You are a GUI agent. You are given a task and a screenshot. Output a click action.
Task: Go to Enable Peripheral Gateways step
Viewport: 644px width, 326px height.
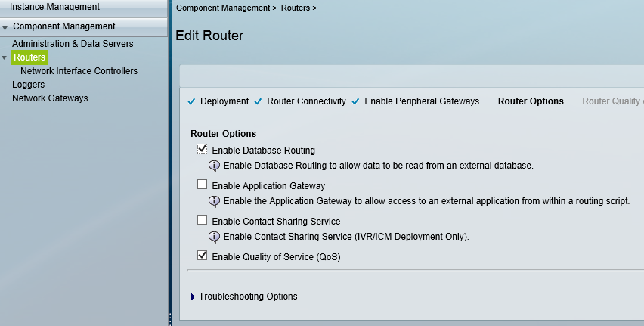(422, 101)
